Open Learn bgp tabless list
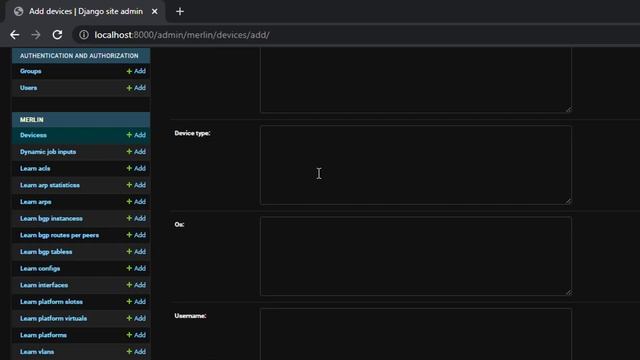 click(46, 252)
